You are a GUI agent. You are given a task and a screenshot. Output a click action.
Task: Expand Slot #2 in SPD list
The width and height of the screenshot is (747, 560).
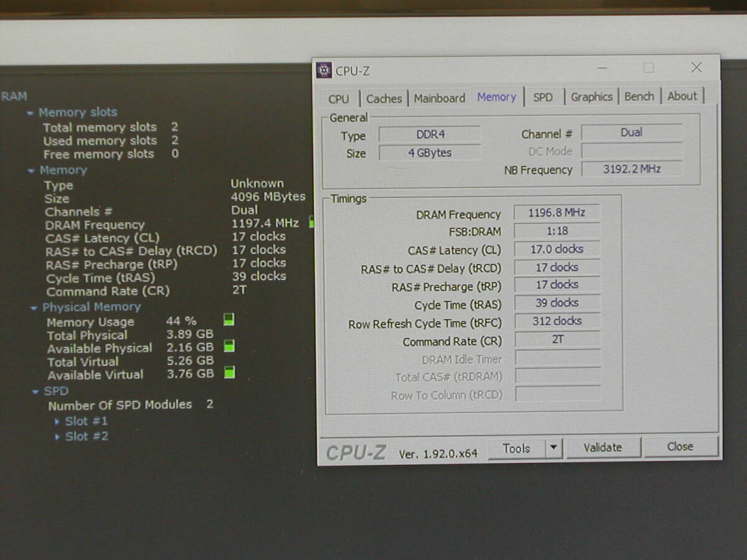point(58,437)
